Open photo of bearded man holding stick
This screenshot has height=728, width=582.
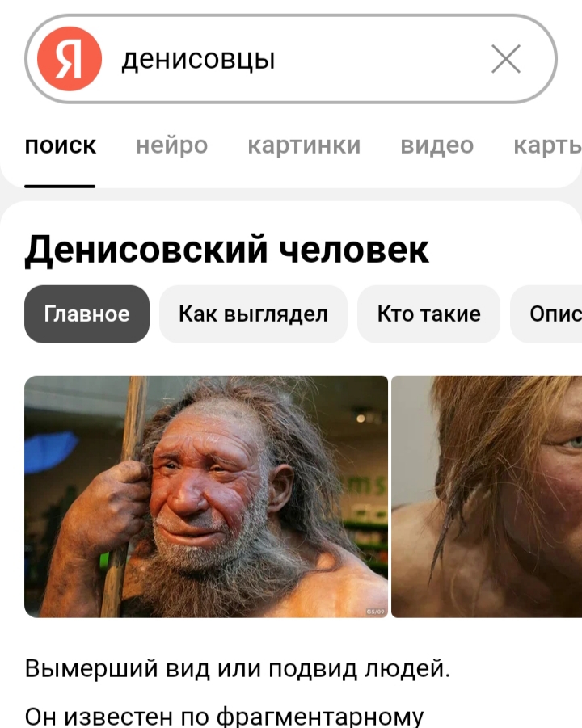coord(206,496)
